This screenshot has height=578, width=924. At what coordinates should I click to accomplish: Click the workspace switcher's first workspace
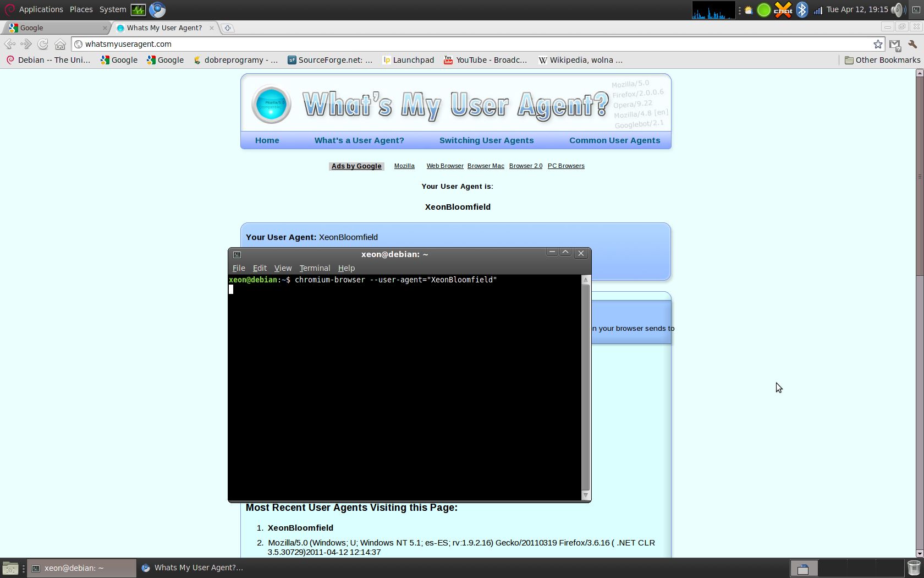(804, 568)
